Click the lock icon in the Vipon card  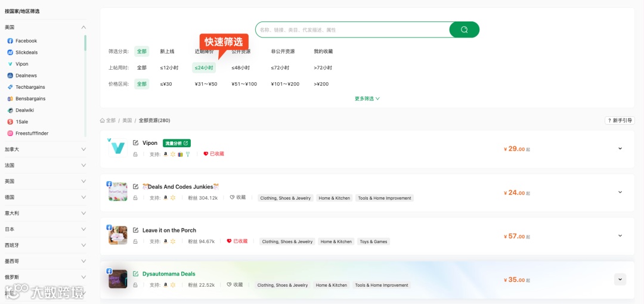click(x=135, y=154)
